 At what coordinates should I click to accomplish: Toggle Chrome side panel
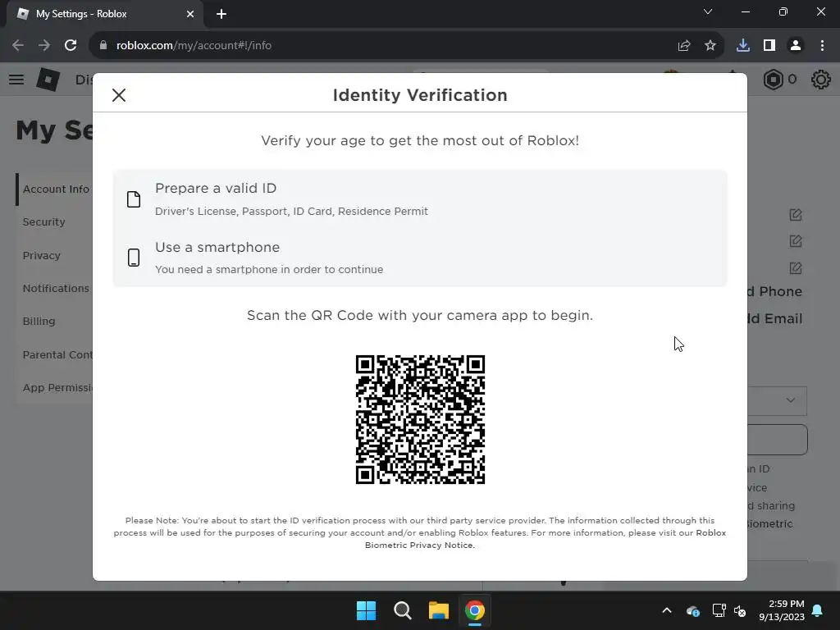pos(769,46)
